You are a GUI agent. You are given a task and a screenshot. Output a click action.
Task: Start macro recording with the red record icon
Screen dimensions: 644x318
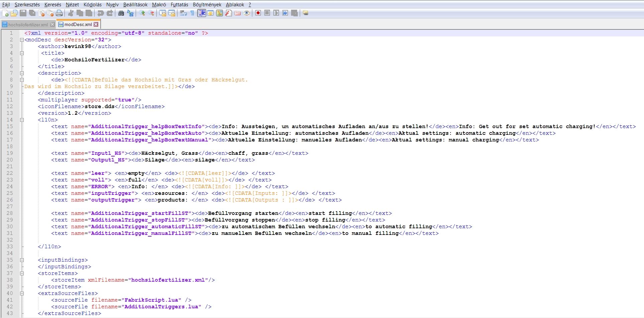[258, 13]
